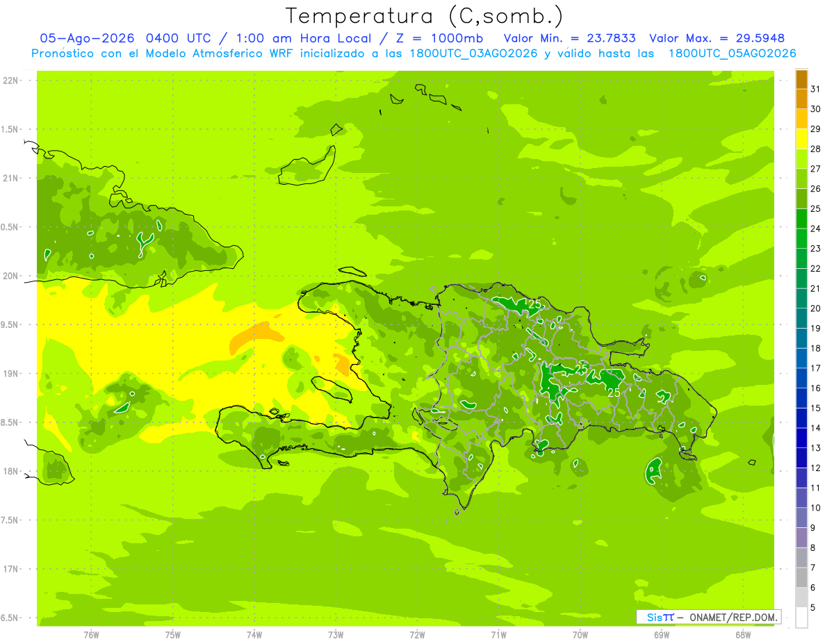Viewport: 834px width, 644px height.
Task: Pick the yellow legend swatch between 28 and 29
Action: 801,139
